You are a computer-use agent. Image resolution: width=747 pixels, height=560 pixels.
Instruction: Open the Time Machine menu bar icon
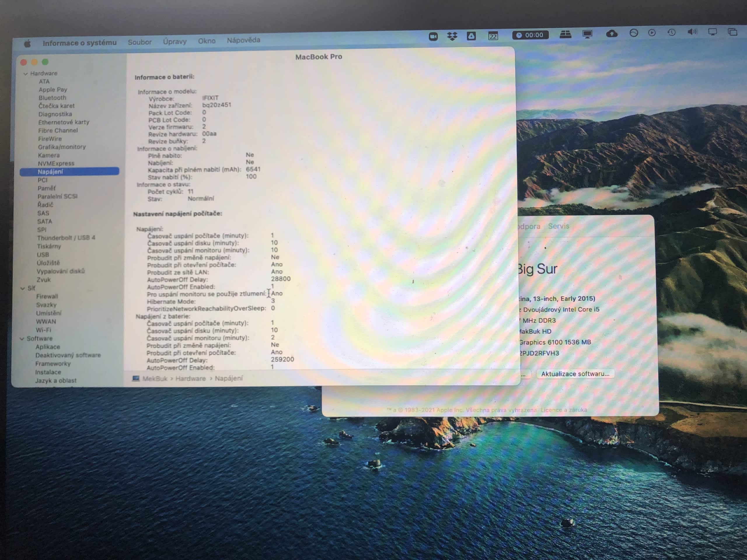tap(671, 32)
